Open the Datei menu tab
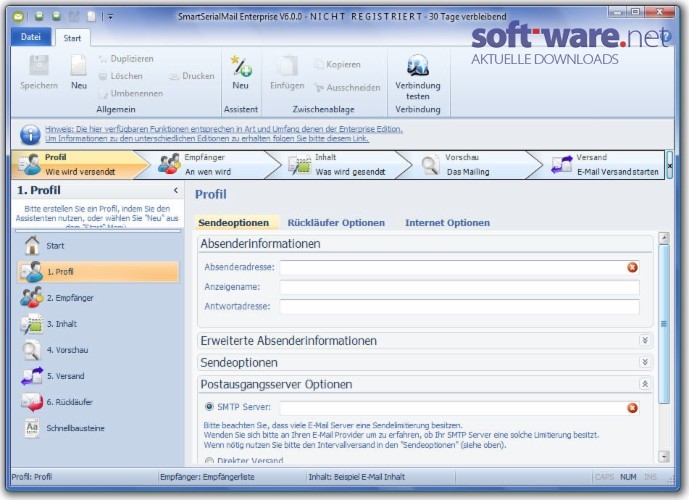 pos(31,37)
